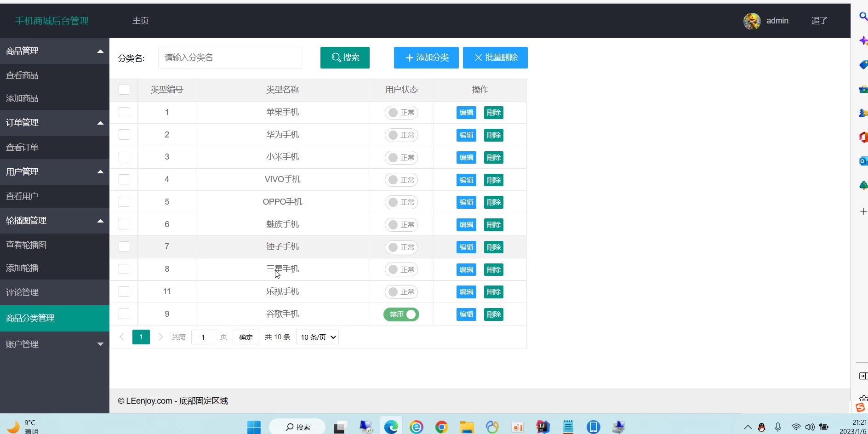The image size is (868, 434).
Task: Collapse the 轮播图管理 menu section
Action: pyautogui.click(x=55, y=221)
